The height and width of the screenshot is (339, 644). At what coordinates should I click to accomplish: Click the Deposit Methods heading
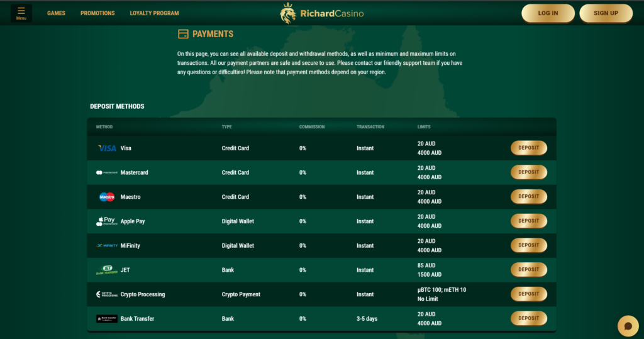pos(117,106)
